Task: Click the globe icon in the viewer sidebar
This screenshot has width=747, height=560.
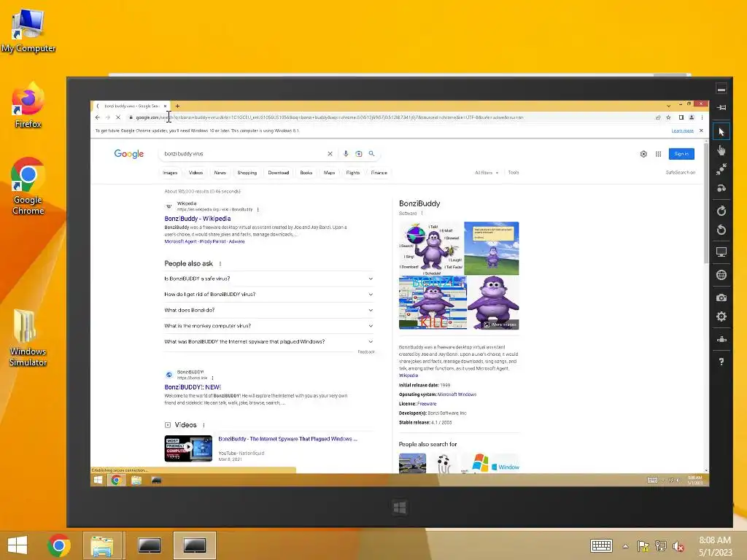Action: pos(721,275)
